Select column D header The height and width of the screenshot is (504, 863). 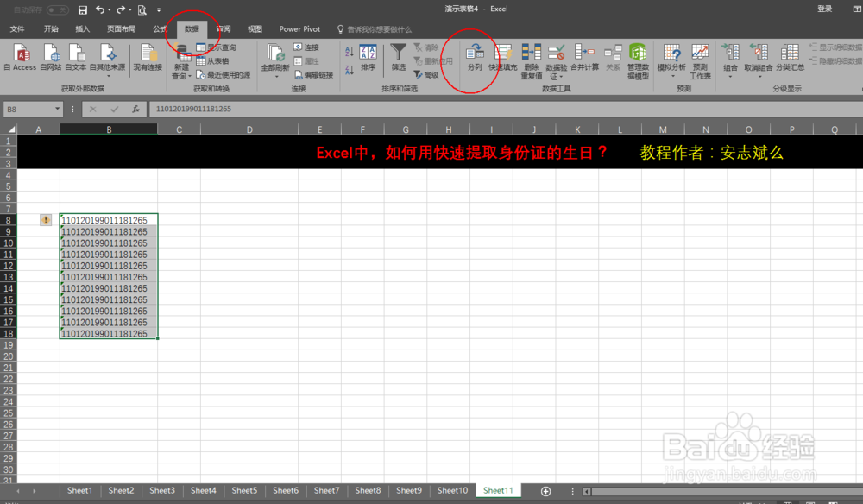coord(249,129)
